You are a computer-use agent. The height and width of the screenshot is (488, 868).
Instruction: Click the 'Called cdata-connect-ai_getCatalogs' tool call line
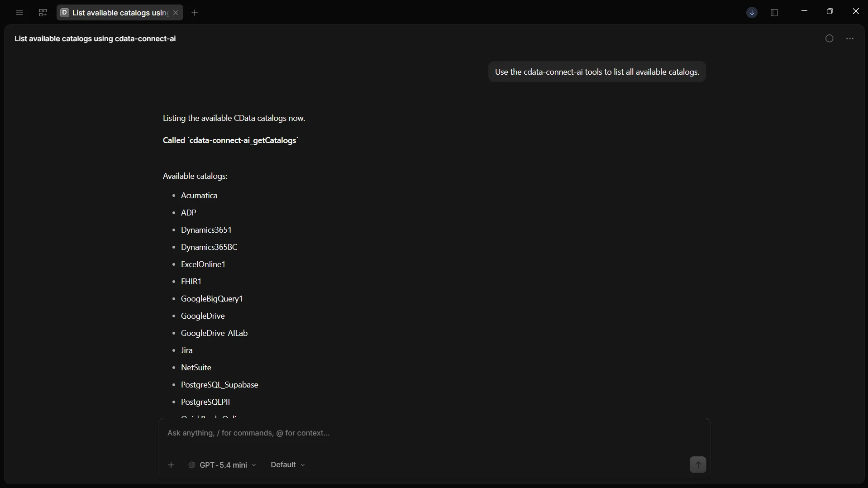coord(231,141)
